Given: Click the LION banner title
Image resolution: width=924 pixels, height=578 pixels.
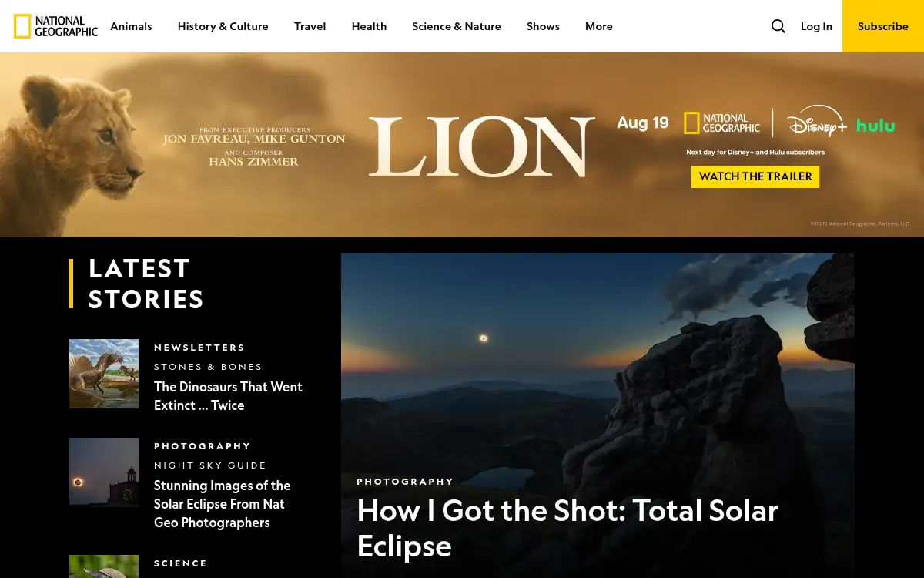Looking at the screenshot, I should 482,146.
